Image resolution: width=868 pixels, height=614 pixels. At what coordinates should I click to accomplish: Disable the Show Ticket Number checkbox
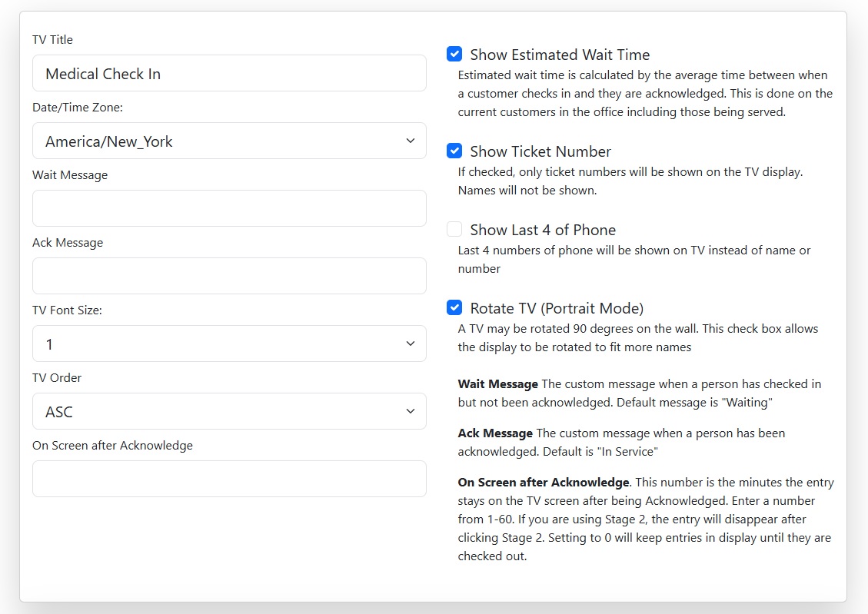click(454, 151)
